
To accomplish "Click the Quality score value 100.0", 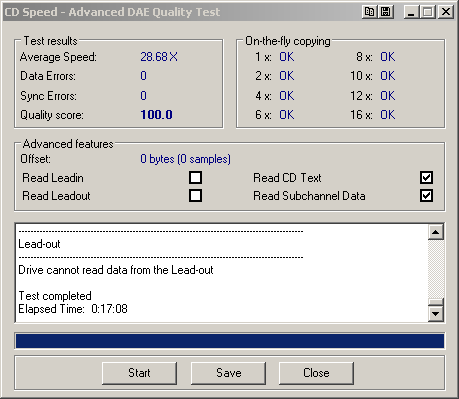I will tap(156, 115).
